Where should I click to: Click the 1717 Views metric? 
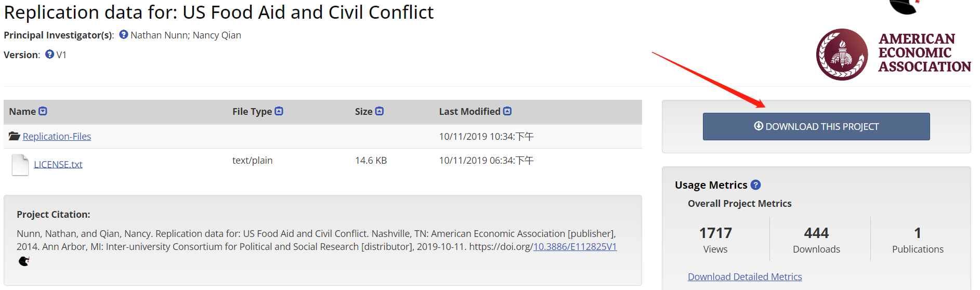pyautogui.click(x=715, y=240)
